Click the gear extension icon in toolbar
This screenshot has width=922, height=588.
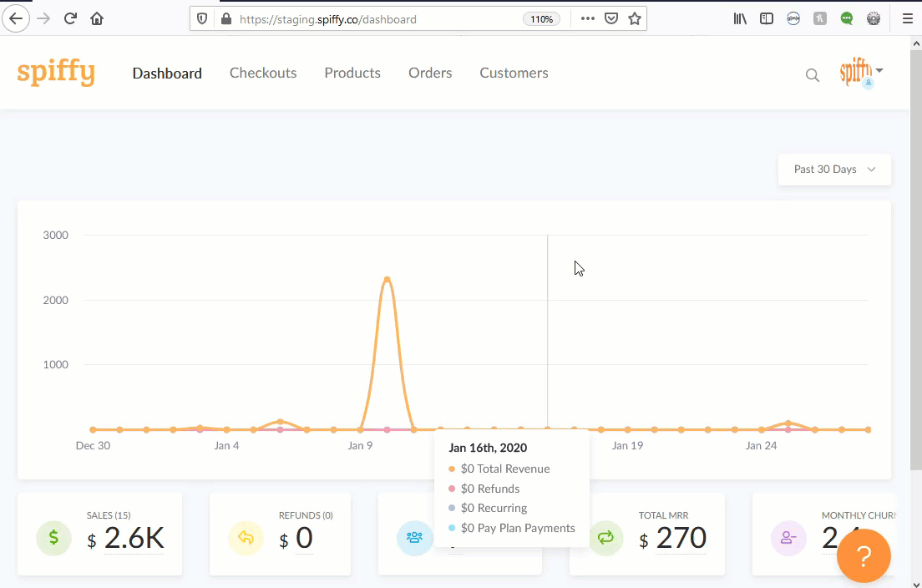(x=874, y=19)
